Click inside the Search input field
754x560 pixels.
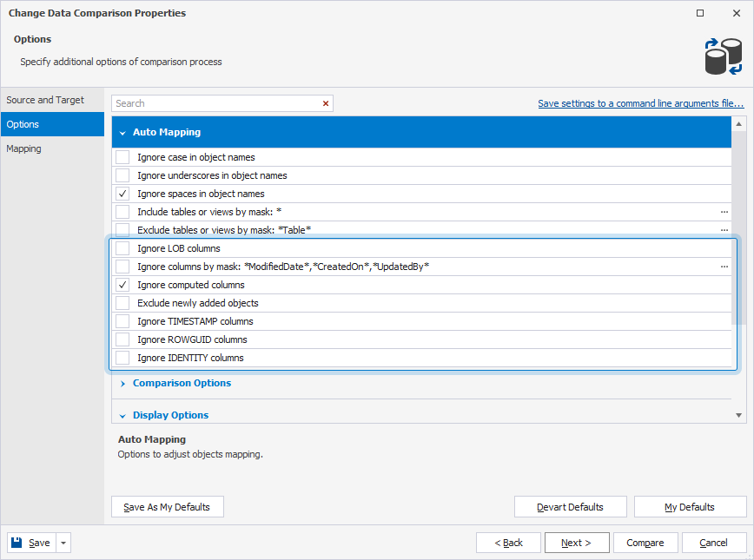pos(217,103)
